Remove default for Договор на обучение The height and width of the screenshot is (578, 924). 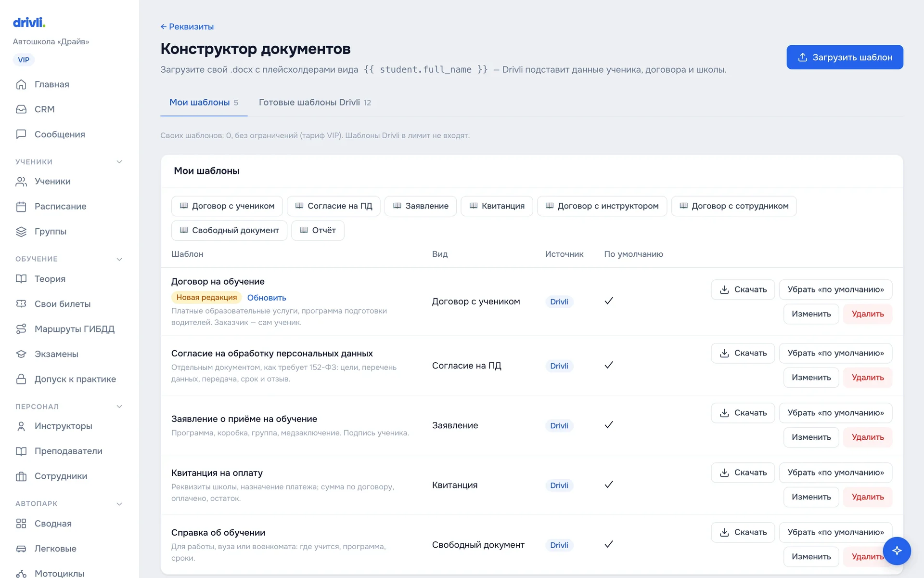coord(835,289)
